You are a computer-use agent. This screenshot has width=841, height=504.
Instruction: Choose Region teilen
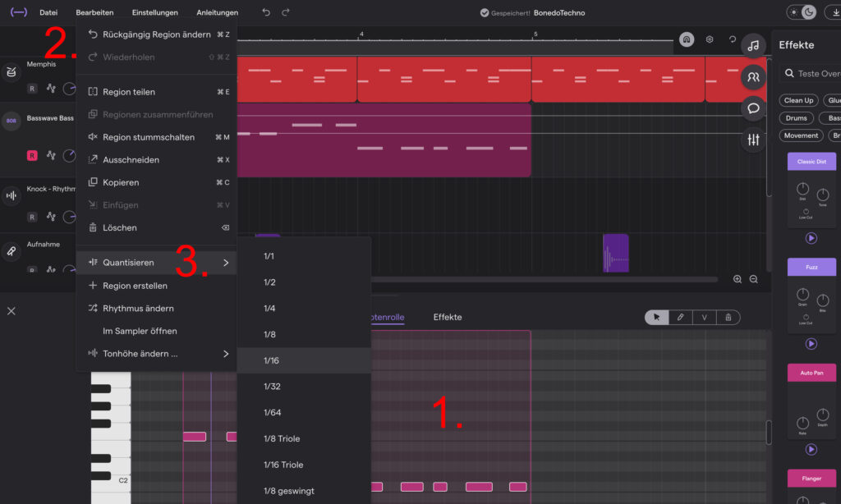pyautogui.click(x=156, y=92)
